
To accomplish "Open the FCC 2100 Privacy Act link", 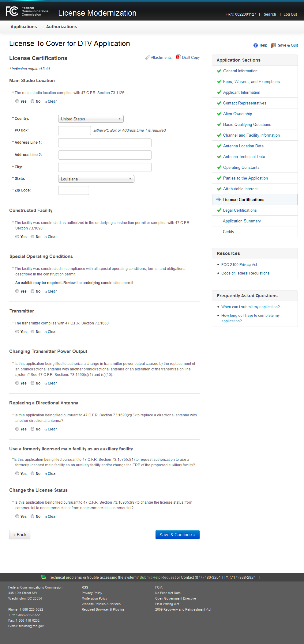I will (x=239, y=265).
